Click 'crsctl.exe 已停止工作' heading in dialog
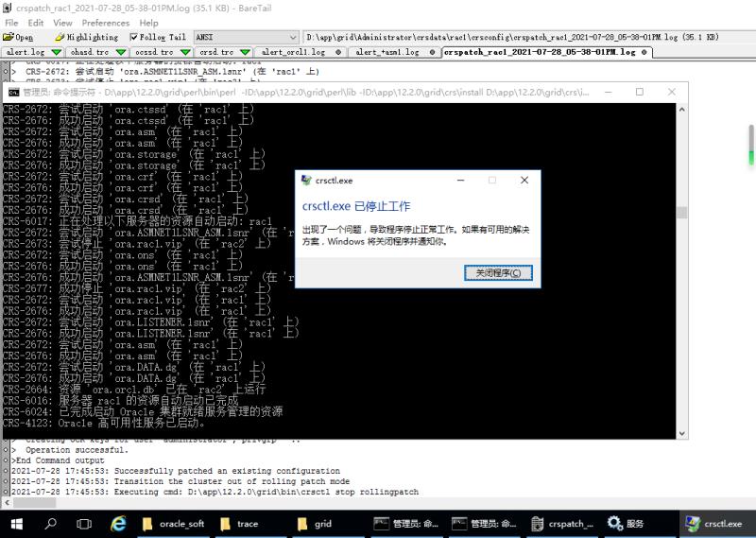756x538 pixels. pyautogui.click(x=356, y=206)
